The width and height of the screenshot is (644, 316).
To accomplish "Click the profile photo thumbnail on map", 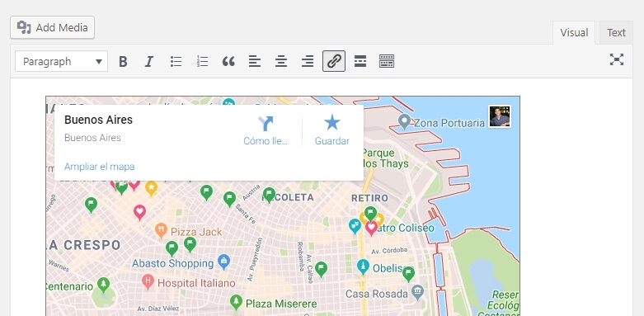I will pyautogui.click(x=500, y=116).
